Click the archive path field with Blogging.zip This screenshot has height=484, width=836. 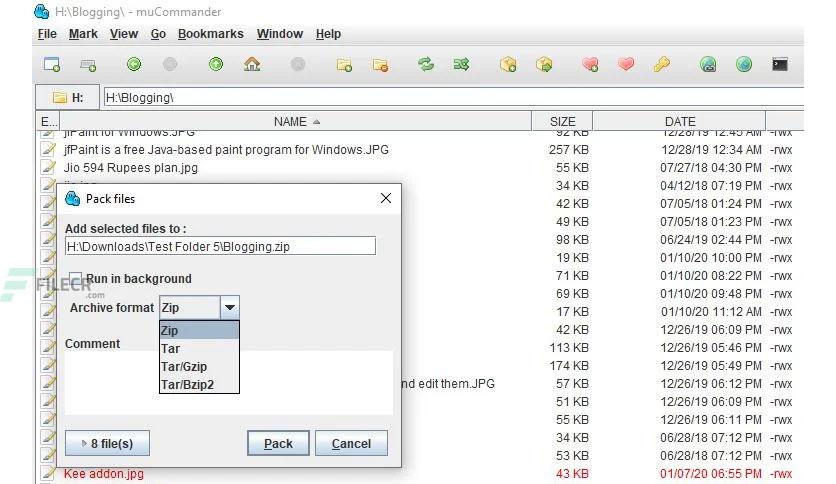tap(220, 246)
